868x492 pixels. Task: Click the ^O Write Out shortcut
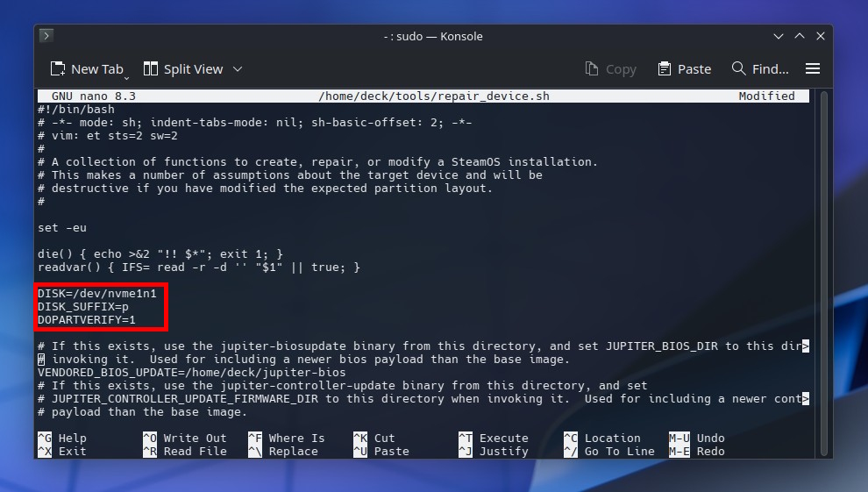[185, 438]
